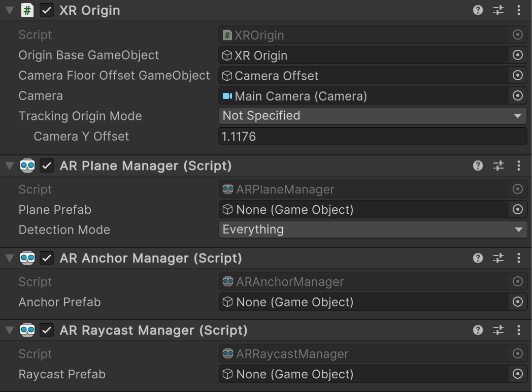The height and width of the screenshot is (392, 532).
Task: Open the Tracking Origin Mode dropdown
Action: click(x=373, y=116)
